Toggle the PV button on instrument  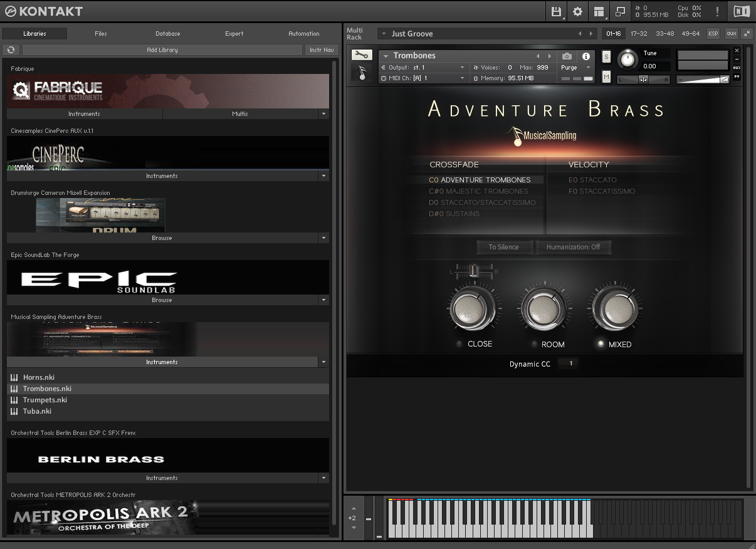737,76
